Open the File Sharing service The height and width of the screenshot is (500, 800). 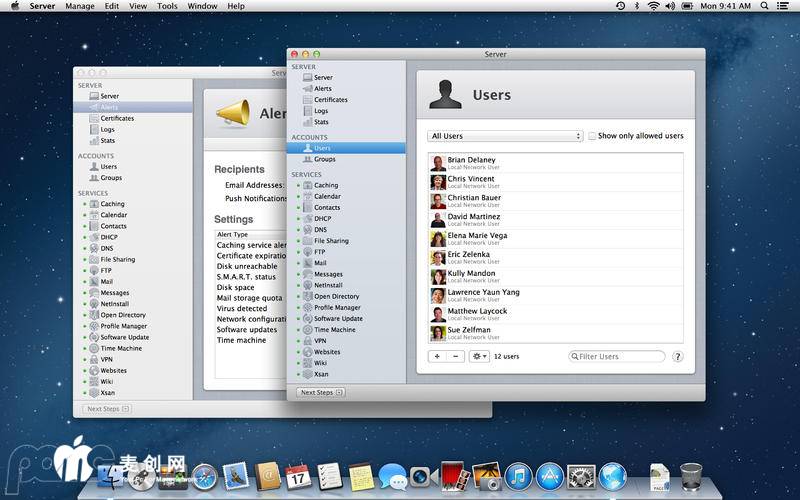(331, 241)
